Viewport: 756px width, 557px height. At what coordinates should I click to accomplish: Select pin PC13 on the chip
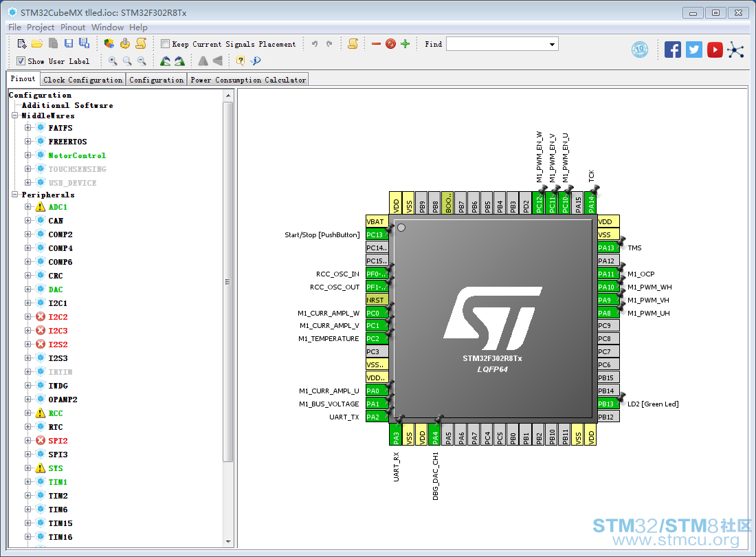[x=377, y=235]
